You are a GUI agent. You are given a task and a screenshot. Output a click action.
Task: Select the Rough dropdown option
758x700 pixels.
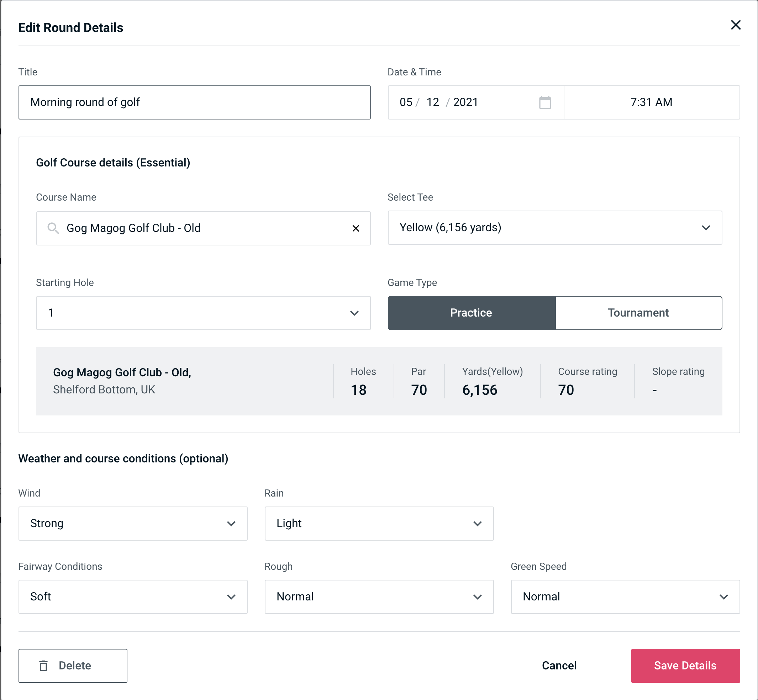point(379,596)
